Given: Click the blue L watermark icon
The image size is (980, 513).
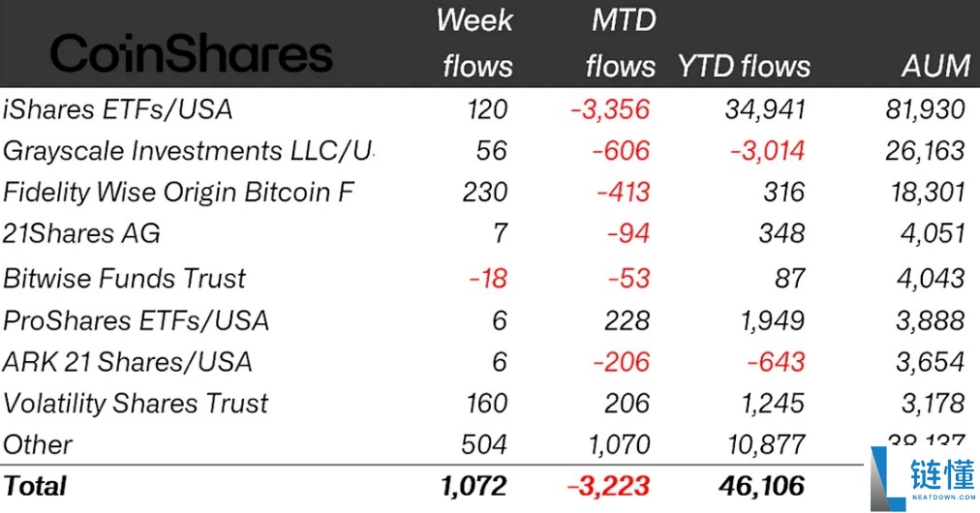Looking at the screenshot, I should click(888, 477).
